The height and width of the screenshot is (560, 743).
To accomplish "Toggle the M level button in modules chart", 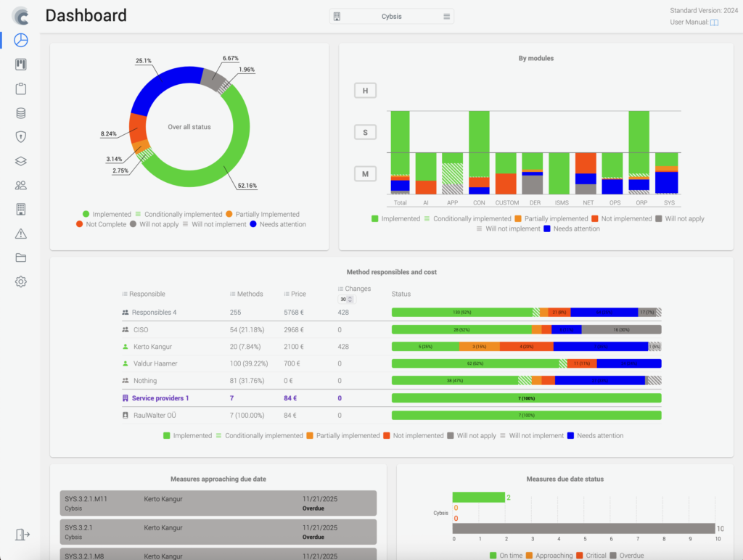I will [365, 174].
